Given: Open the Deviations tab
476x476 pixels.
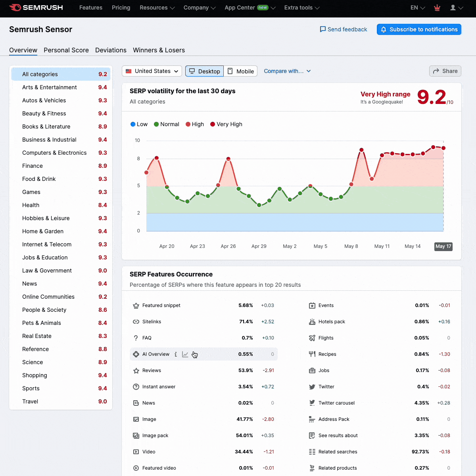Looking at the screenshot, I should (x=111, y=50).
